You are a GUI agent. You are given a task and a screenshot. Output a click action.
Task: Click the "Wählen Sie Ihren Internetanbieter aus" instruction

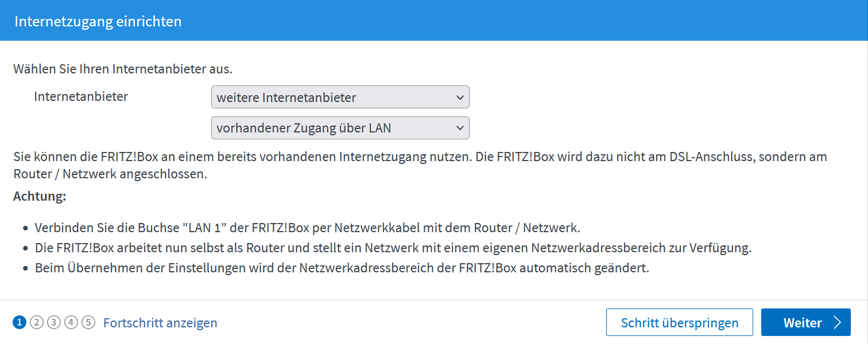(123, 70)
